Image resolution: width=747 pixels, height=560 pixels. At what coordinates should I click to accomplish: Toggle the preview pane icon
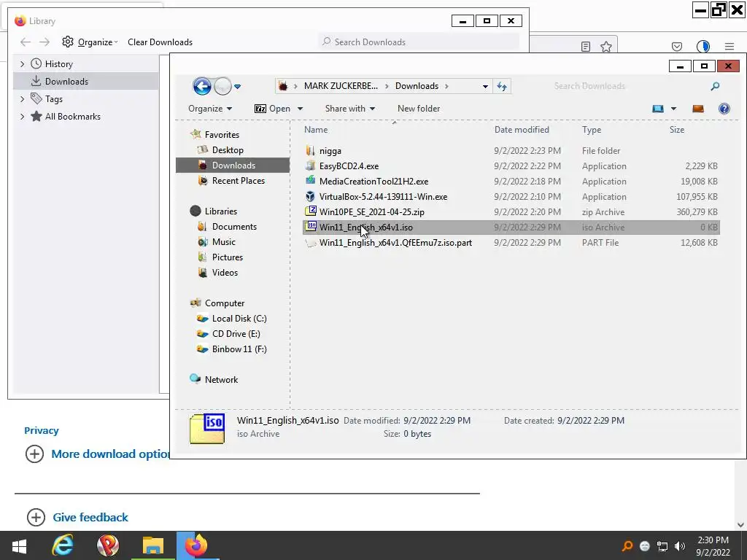pyautogui.click(x=698, y=109)
